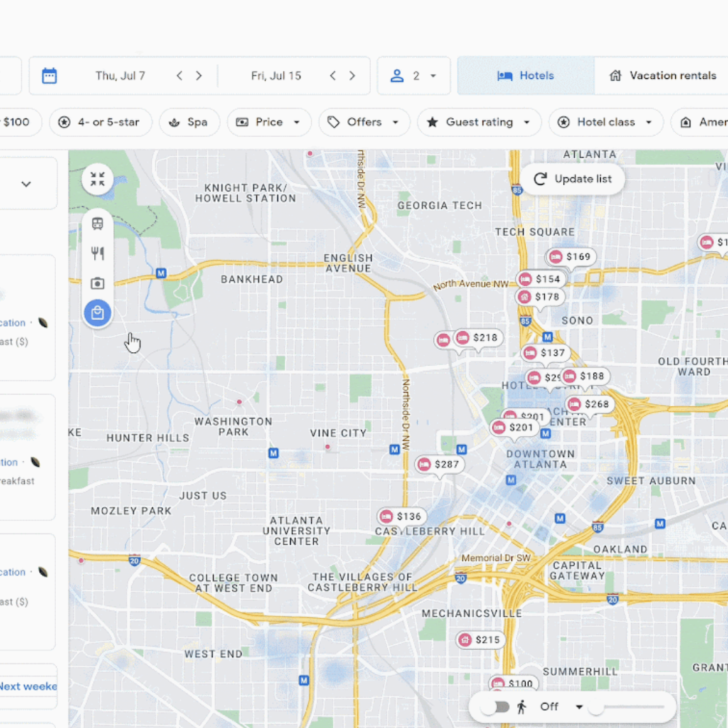
Task: Toggle the shopping layer button
Action: [x=97, y=313]
